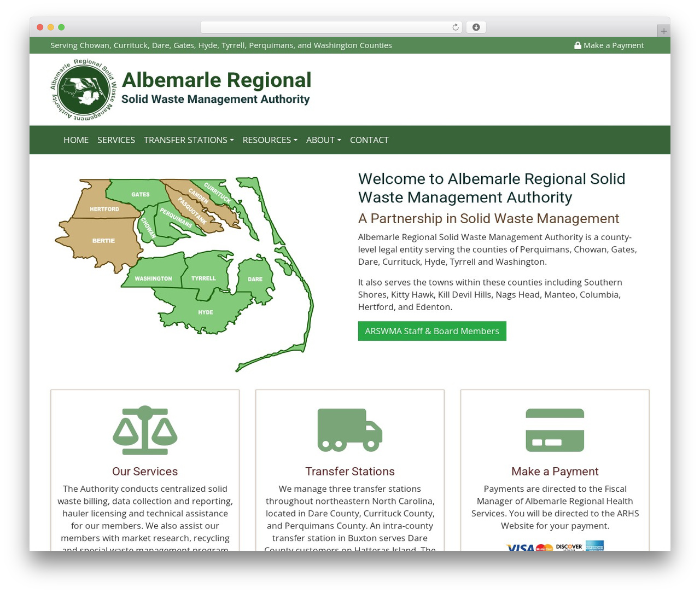This screenshot has height=593, width=700.
Task: Go to the Home page
Action: (x=76, y=140)
